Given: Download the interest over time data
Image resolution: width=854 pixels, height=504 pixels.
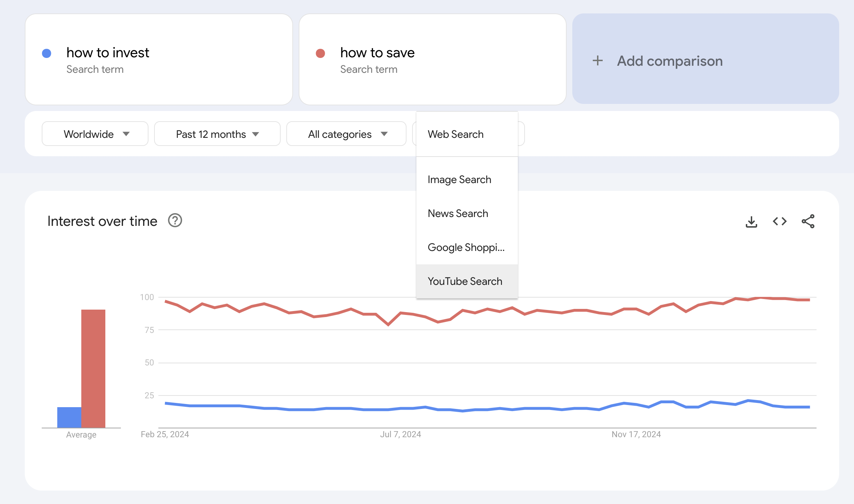Looking at the screenshot, I should tap(751, 222).
